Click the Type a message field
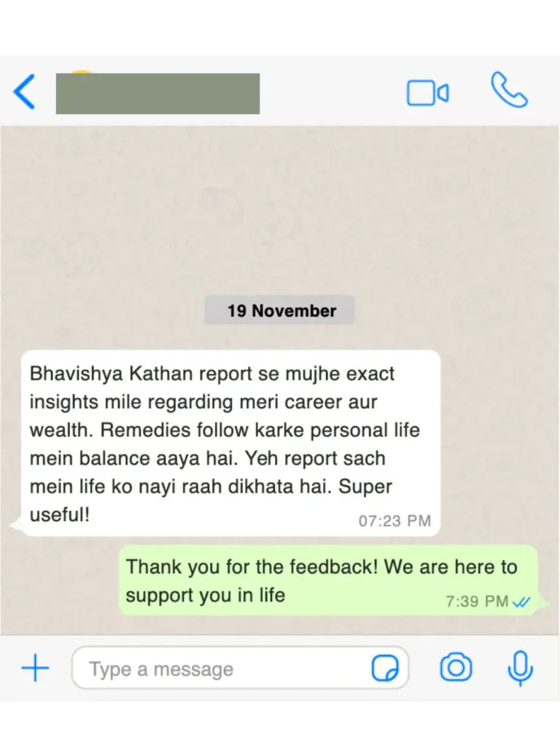 (x=240, y=669)
